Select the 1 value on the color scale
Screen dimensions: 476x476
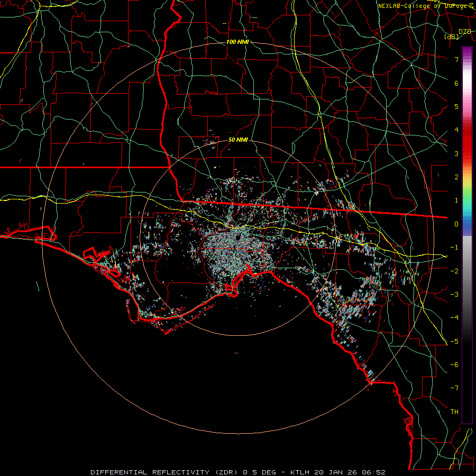pyautogui.click(x=456, y=200)
